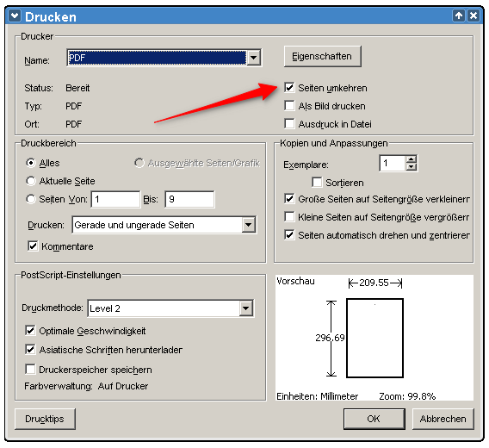Open the window menu icon in title bar
This screenshot has width=489, height=448.
pos(15,16)
